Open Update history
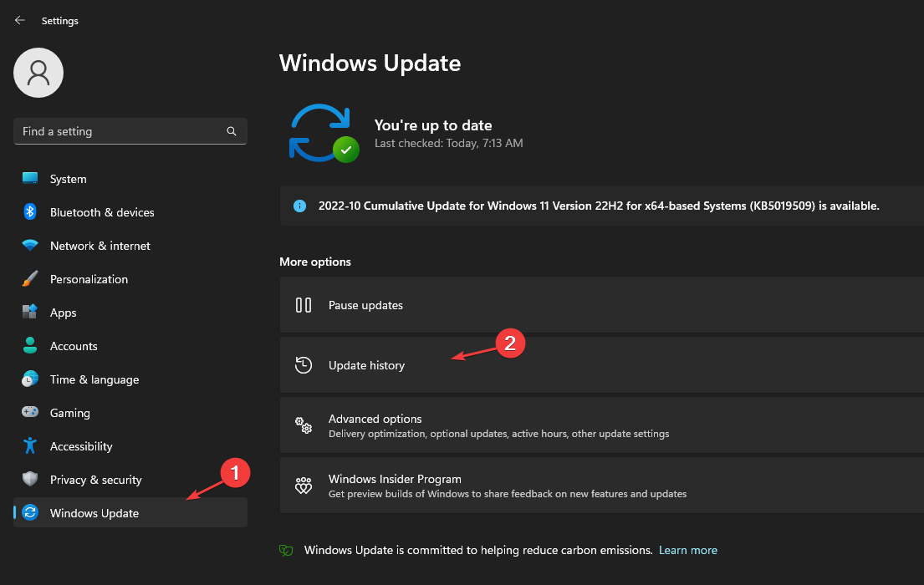The width and height of the screenshot is (924, 585). pyautogui.click(x=602, y=365)
